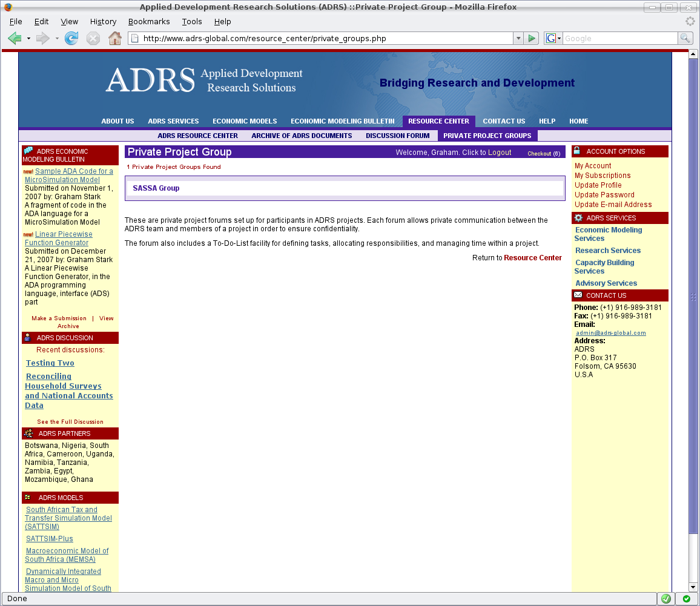Click inside the URL address field

(303, 38)
